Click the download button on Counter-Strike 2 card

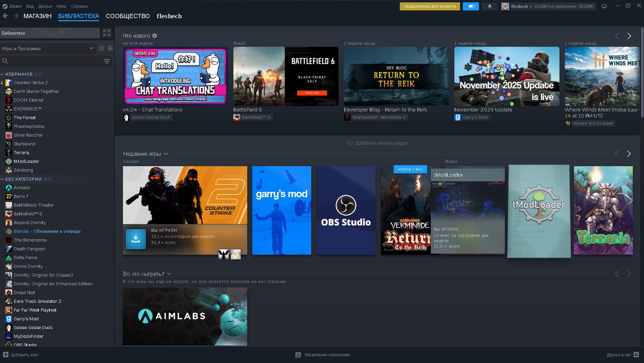click(x=135, y=239)
